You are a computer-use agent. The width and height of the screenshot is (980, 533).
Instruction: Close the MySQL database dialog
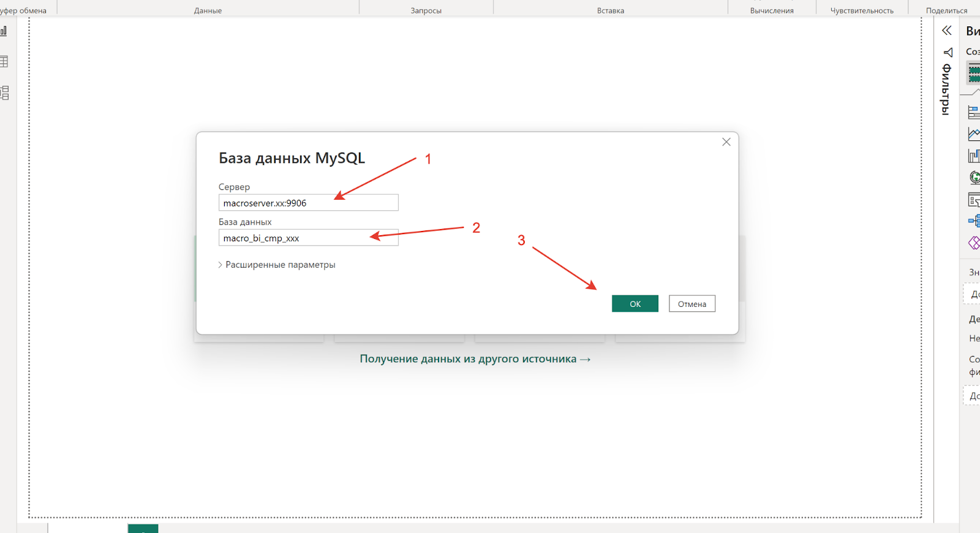[x=726, y=142]
